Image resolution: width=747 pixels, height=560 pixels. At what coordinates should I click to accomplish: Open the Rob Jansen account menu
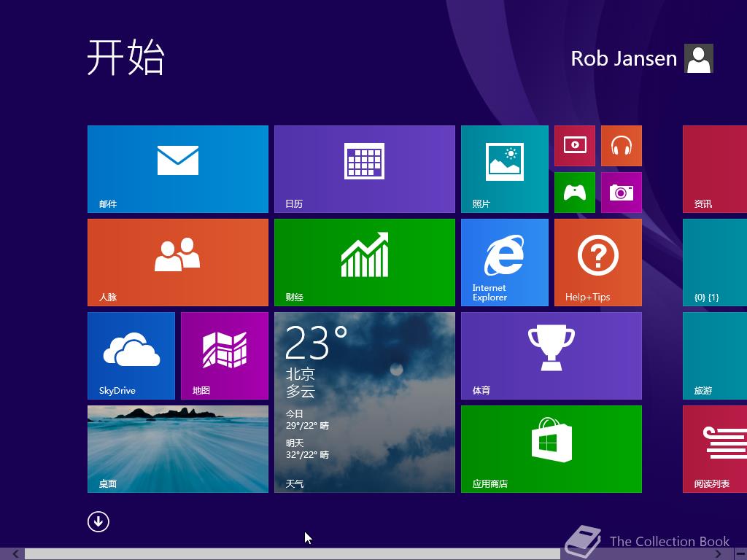pyautogui.click(x=642, y=58)
